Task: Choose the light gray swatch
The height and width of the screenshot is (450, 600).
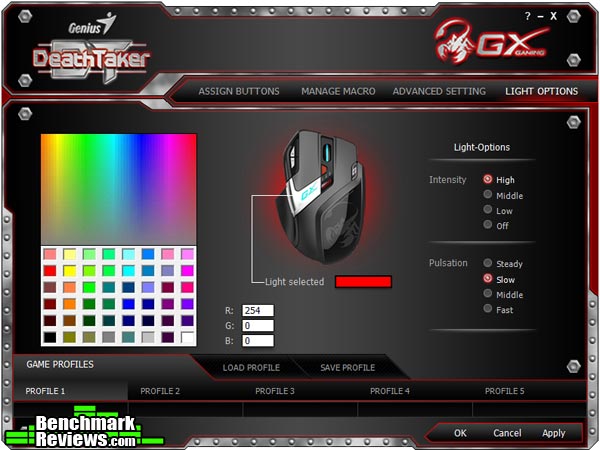Action: [148, 337]
